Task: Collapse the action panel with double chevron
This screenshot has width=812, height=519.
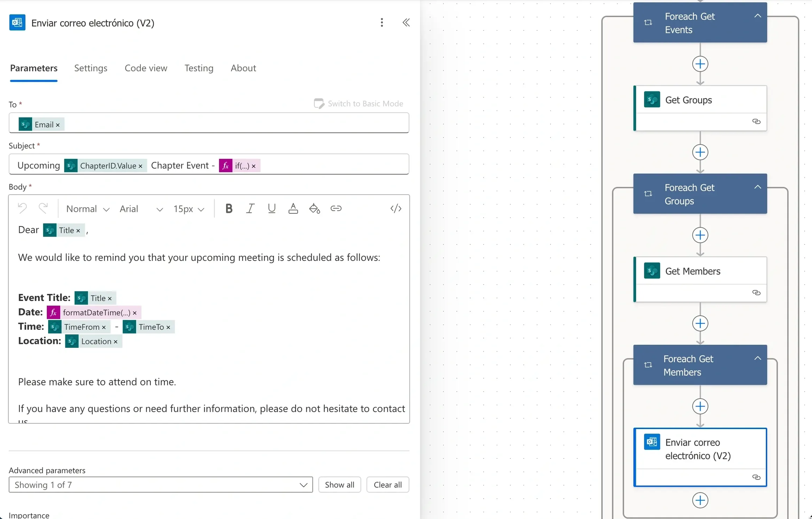Action: tap(406, 23)
